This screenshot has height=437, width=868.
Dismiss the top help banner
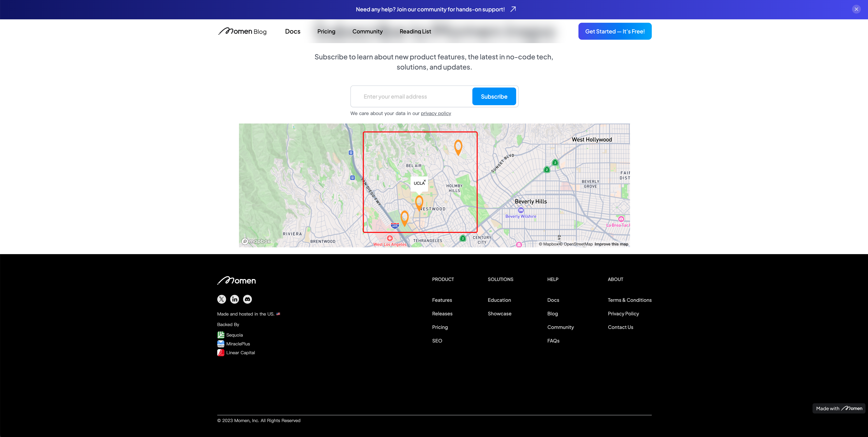tap(856, 9)
